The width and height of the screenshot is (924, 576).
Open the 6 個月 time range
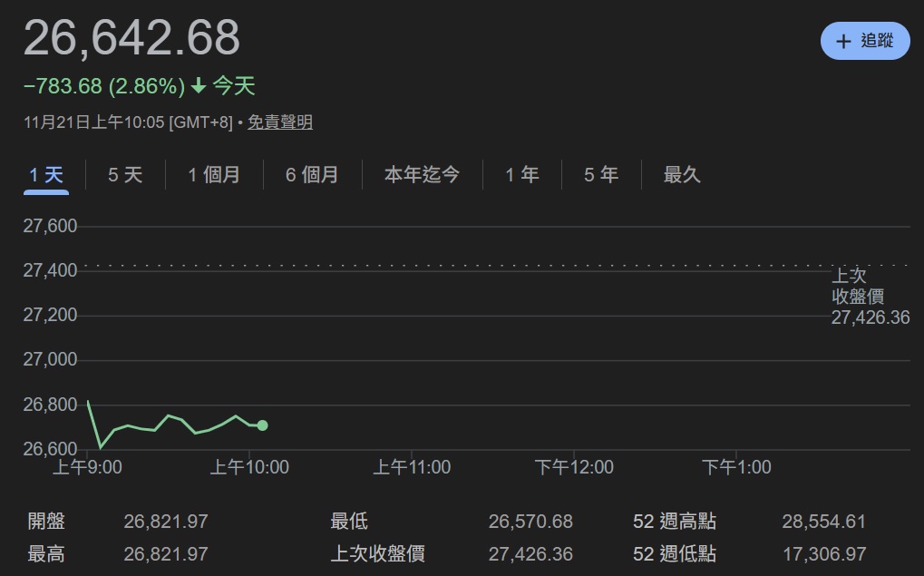click(x=312, y=174)
